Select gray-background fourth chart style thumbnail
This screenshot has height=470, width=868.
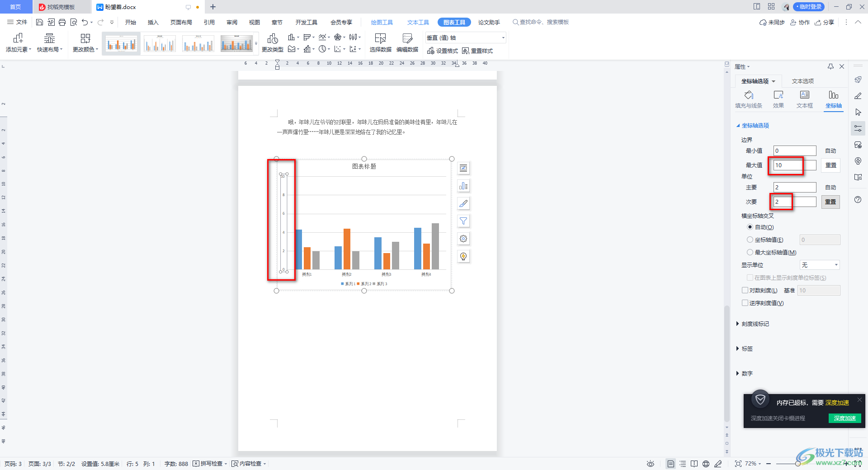[x=236, y=44]
